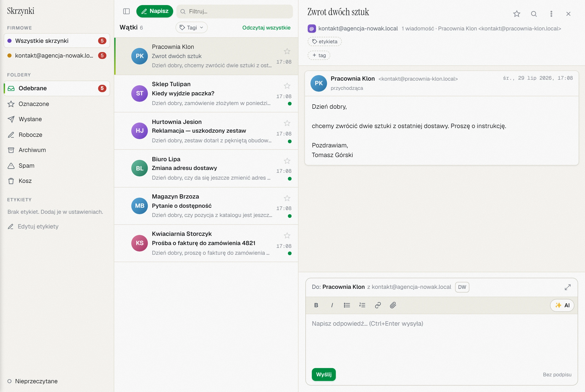Image resolution: width=585 pixels, height=392 pixels.
Task: Open the Spam folder
Action: coord(57,166)
